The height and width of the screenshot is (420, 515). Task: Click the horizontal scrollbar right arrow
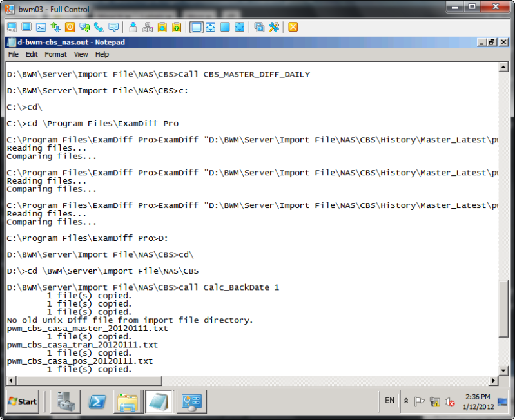click(x=494, y=381)
